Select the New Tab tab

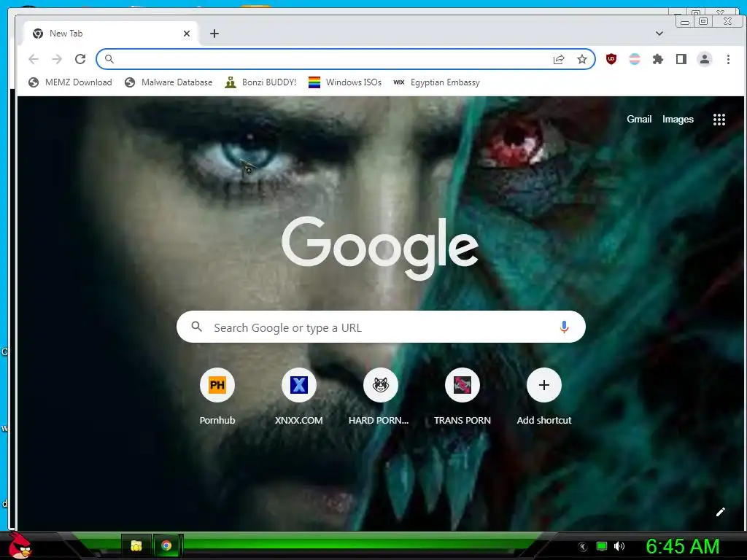[x=112, y=34]
